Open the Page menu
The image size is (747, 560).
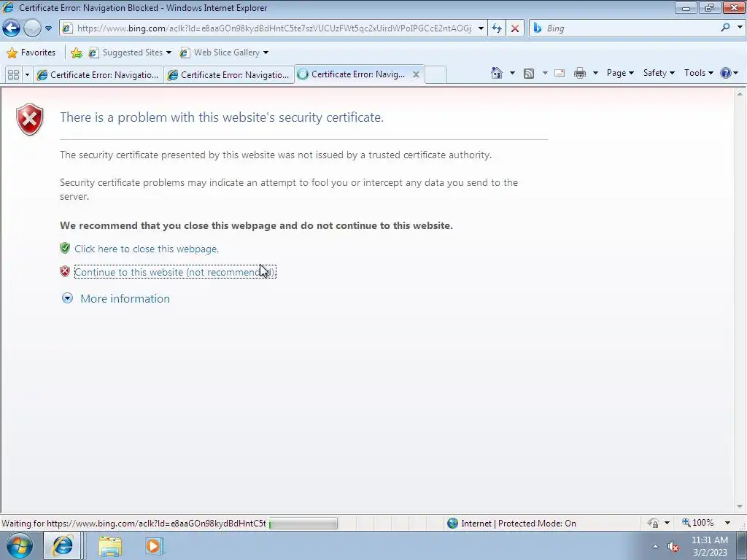pyautogui.click(x=620, y=73)
